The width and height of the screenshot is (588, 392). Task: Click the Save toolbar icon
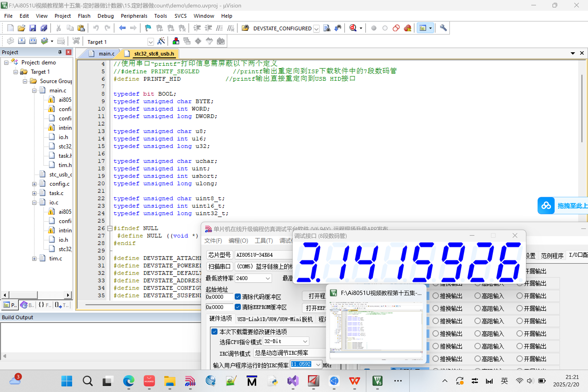coord(32,28)
